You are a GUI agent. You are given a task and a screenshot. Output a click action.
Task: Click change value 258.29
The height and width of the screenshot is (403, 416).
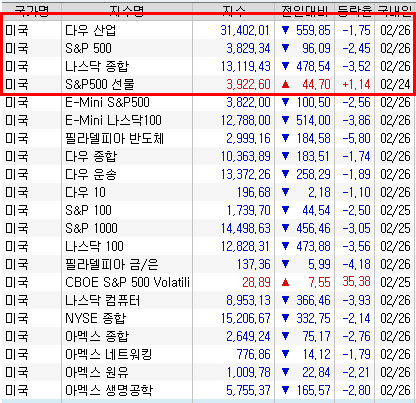[x=313, y=174]
